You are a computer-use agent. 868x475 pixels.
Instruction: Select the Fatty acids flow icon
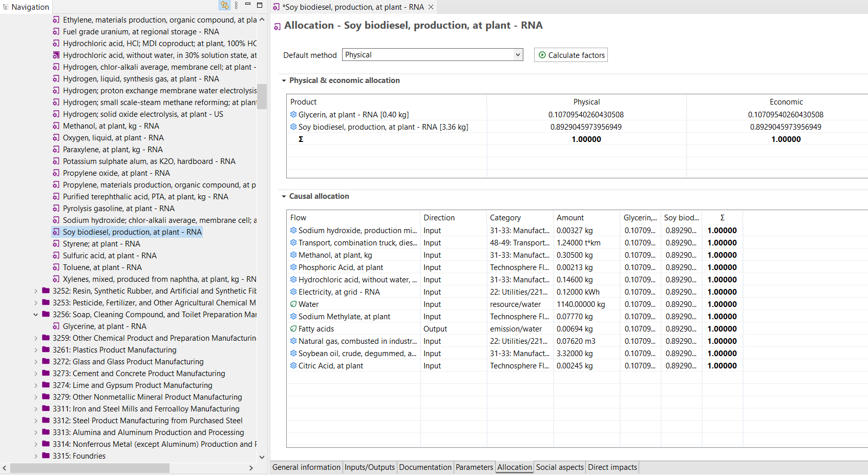293,329
